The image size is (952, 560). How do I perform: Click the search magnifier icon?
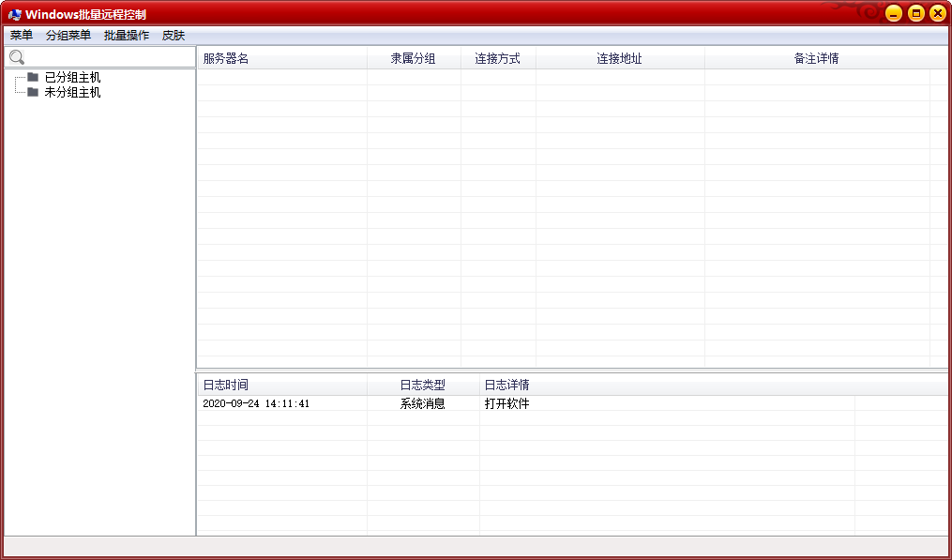[x=17, y=57]
